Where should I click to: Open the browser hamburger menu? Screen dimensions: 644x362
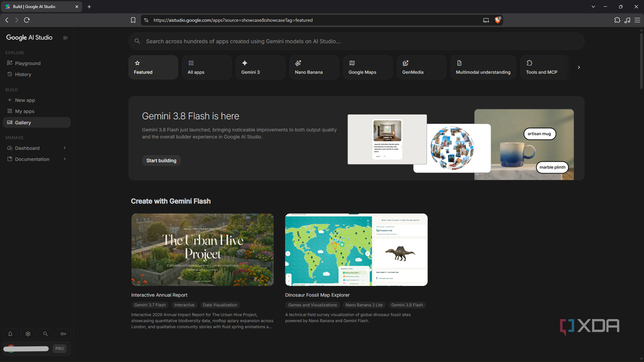(637, 20)
